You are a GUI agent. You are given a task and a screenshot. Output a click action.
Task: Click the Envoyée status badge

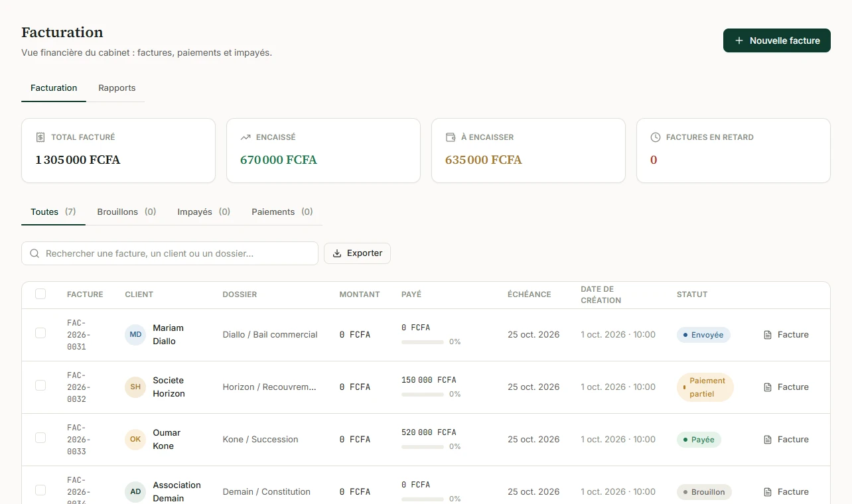point(703,335)
